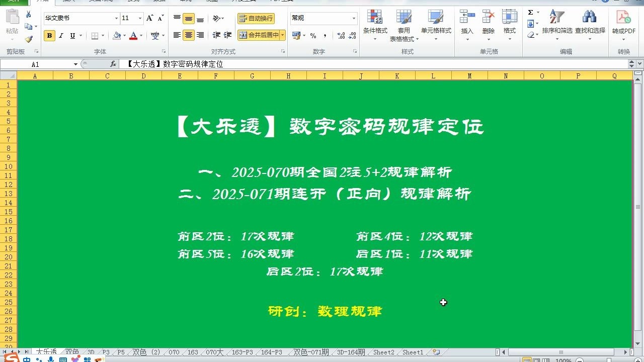Viewport: 644px width, 362px height.
Task: Click the Name Box showing A1
Action: coord(35,64)
